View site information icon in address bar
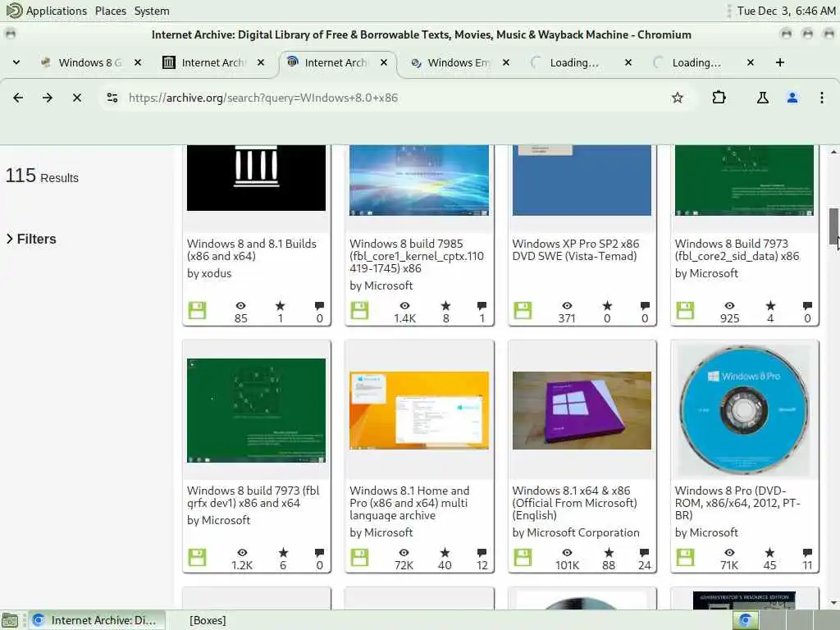 (x=112, y=98)
